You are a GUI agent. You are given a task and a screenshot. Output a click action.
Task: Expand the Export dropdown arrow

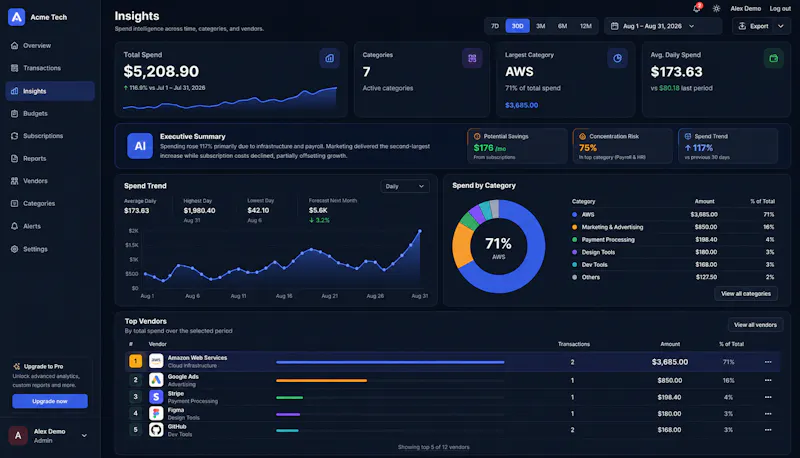[781, 26]
